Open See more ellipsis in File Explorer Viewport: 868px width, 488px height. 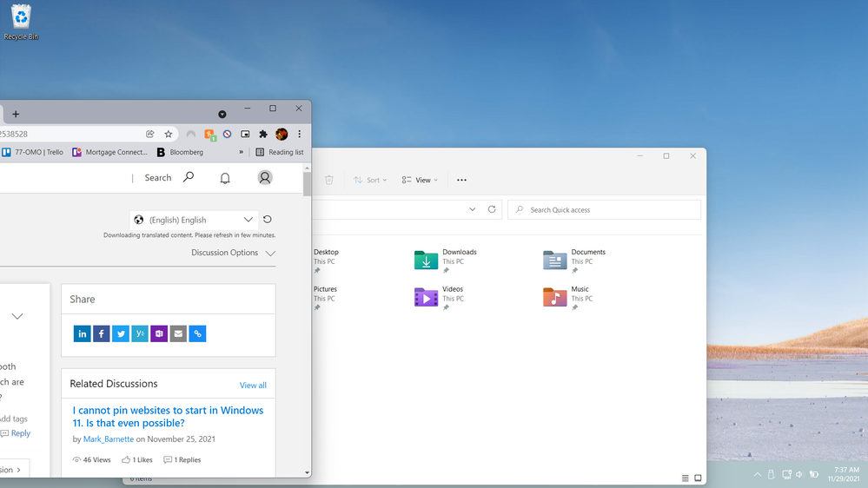click(461, 180)
